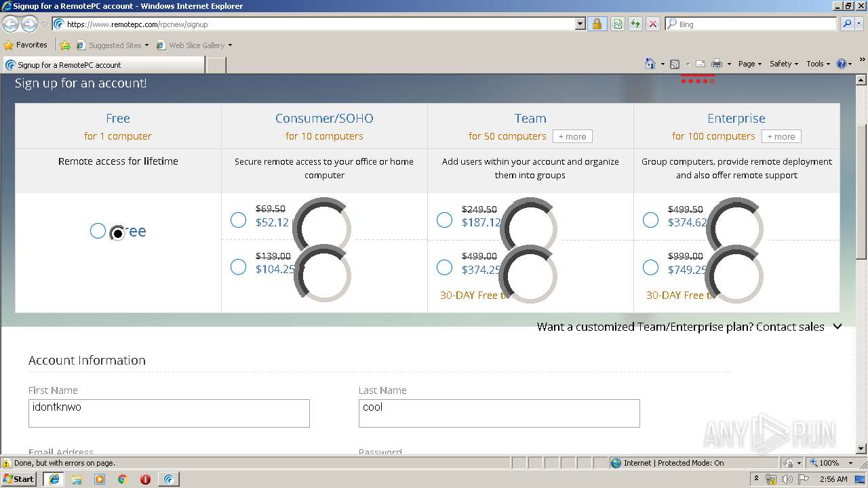
Task: Click the Read Mail envelope icon
Action: (701, 64)
